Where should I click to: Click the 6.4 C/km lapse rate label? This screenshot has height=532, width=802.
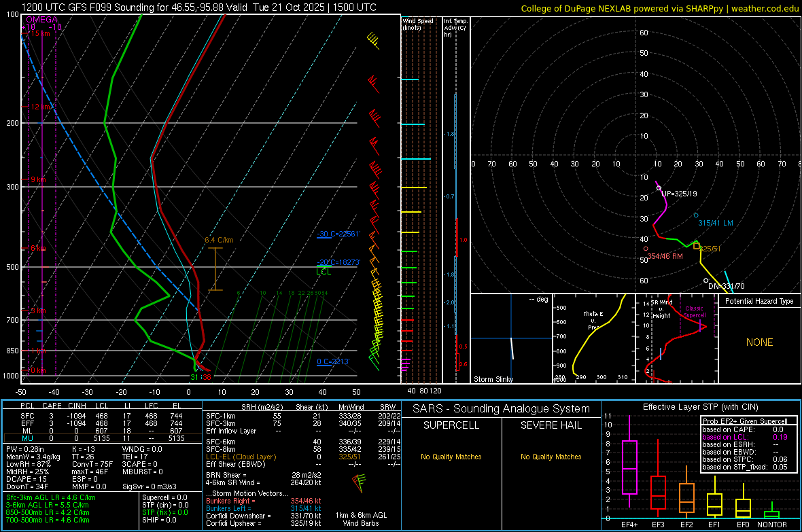point(219,240)
